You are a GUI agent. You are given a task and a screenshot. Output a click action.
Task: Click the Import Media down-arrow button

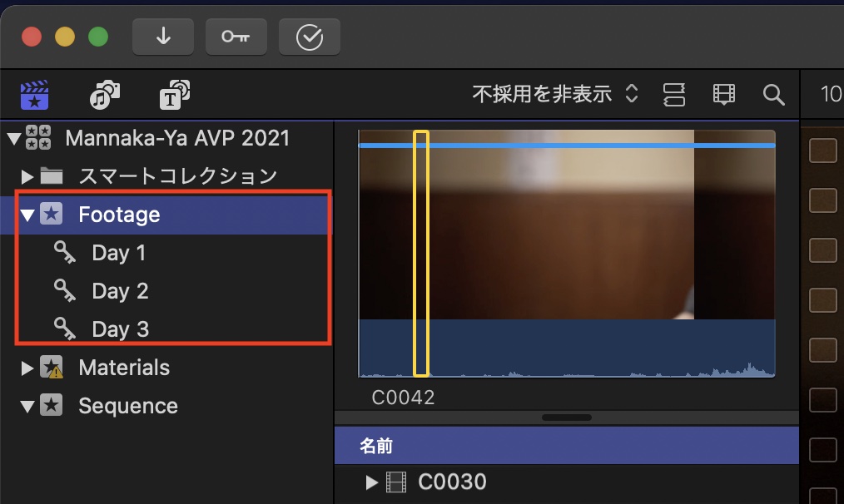(163, 37)
